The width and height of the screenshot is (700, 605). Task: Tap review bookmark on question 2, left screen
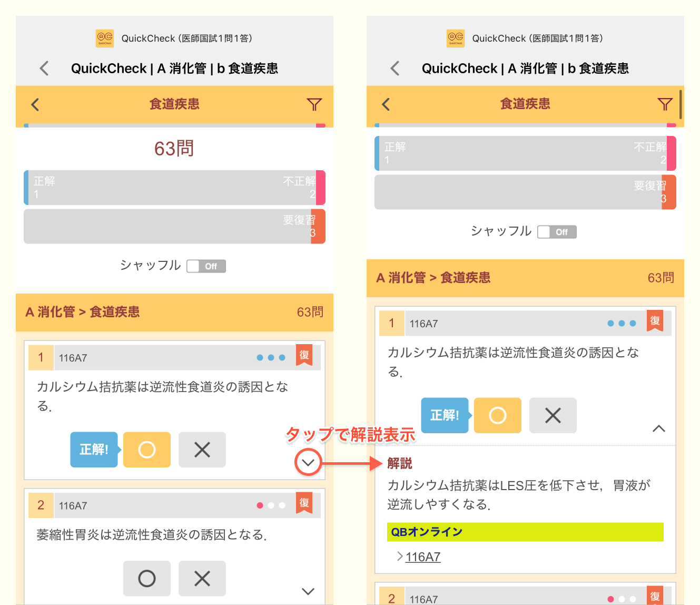[304, 503]
